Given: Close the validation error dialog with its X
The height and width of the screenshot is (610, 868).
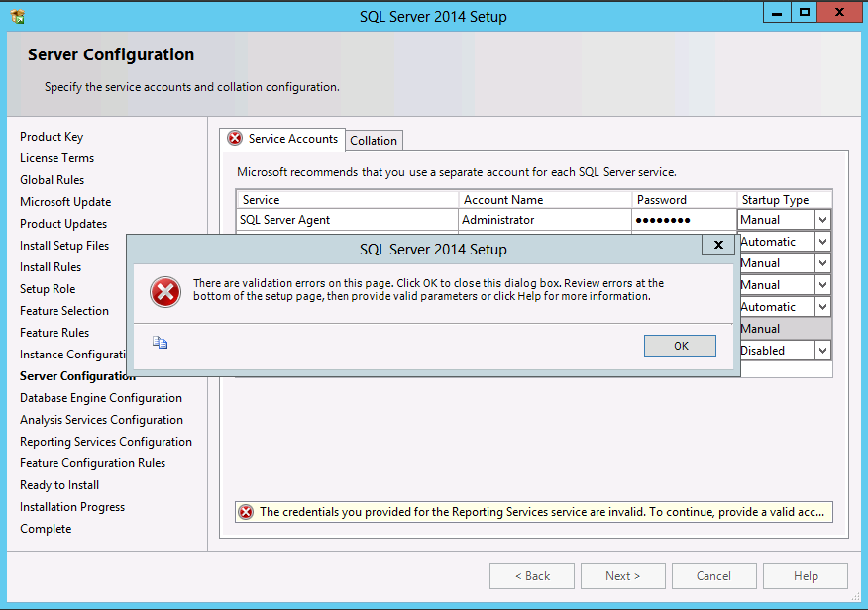Looking at the screenshot, I should tap(718, 245).
